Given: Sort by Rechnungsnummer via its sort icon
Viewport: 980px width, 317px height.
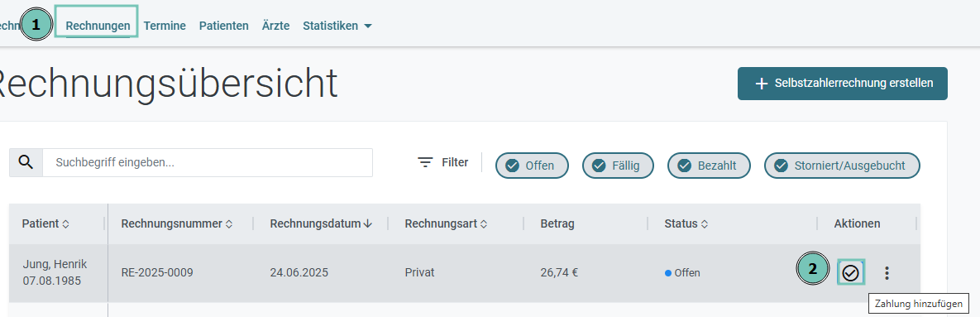Looking at the screenshot, I should (x=229, y=223).
